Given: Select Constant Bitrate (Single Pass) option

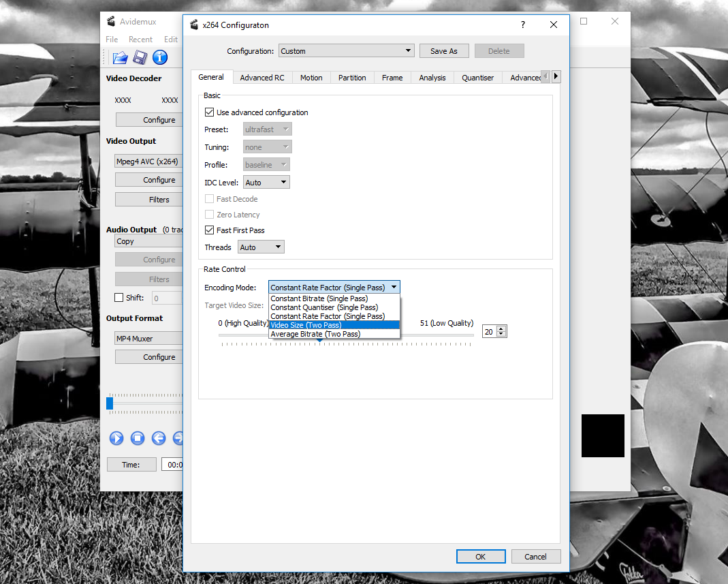Looking at the screenshot, I should point(334,298).
